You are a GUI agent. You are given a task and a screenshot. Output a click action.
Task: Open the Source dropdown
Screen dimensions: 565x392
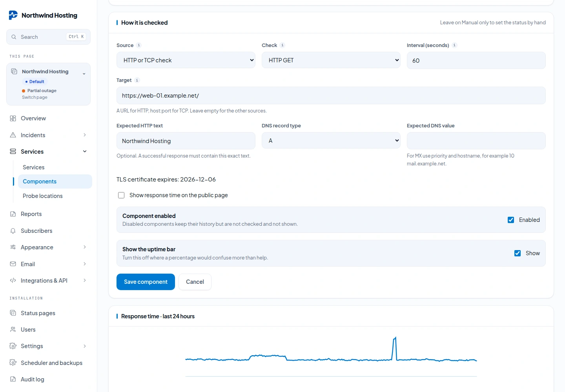point(186,60)
